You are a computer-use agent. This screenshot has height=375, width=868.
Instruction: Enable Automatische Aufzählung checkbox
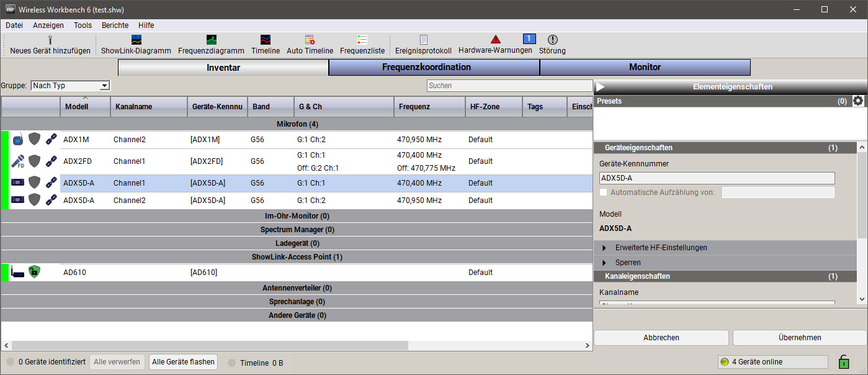(x=604, y=192)
